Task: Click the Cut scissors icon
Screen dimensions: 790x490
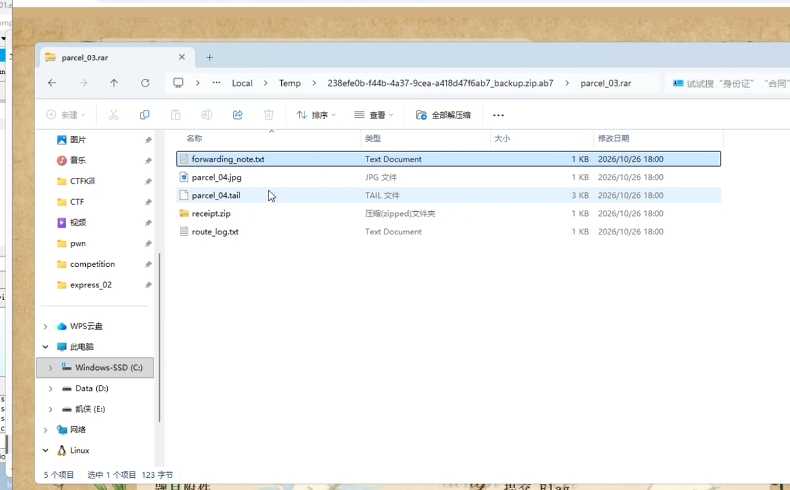Action: [x=113, y=115]
